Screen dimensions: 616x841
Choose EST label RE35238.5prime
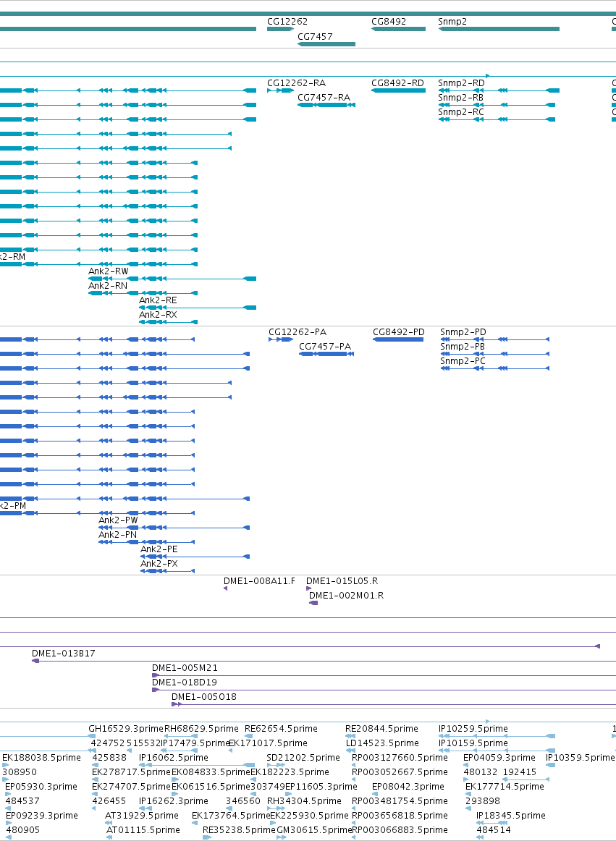point(240,830)
